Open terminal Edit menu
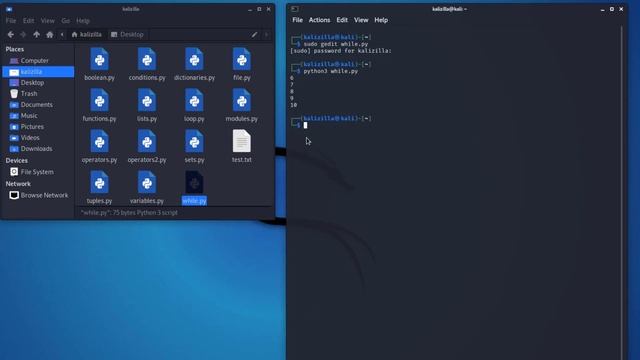 (342, 20)
